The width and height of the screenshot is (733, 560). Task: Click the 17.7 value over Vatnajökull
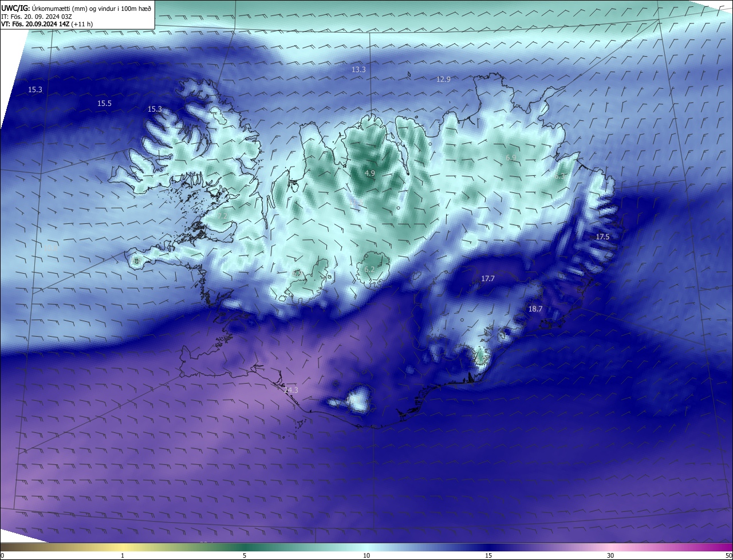coord(487,278)
